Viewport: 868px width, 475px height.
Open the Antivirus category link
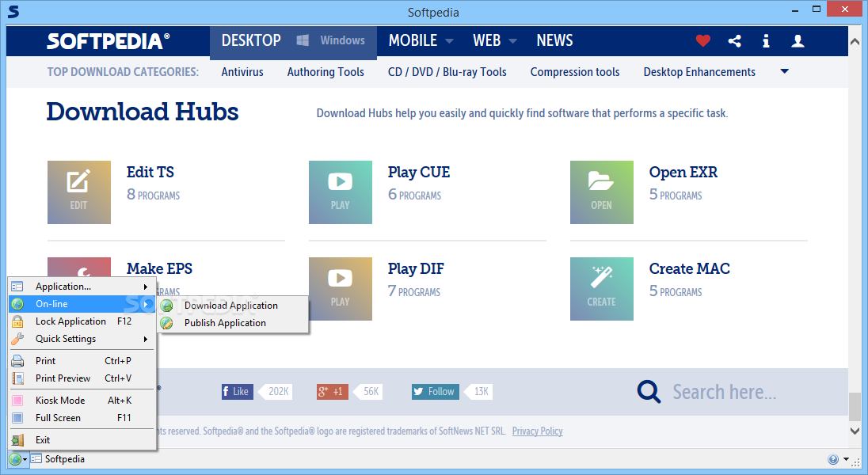[242, 72]
